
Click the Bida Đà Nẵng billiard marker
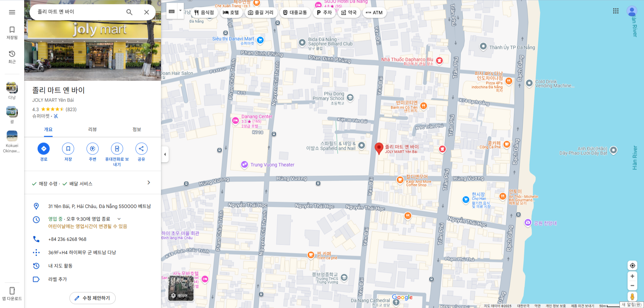(302, 43)
